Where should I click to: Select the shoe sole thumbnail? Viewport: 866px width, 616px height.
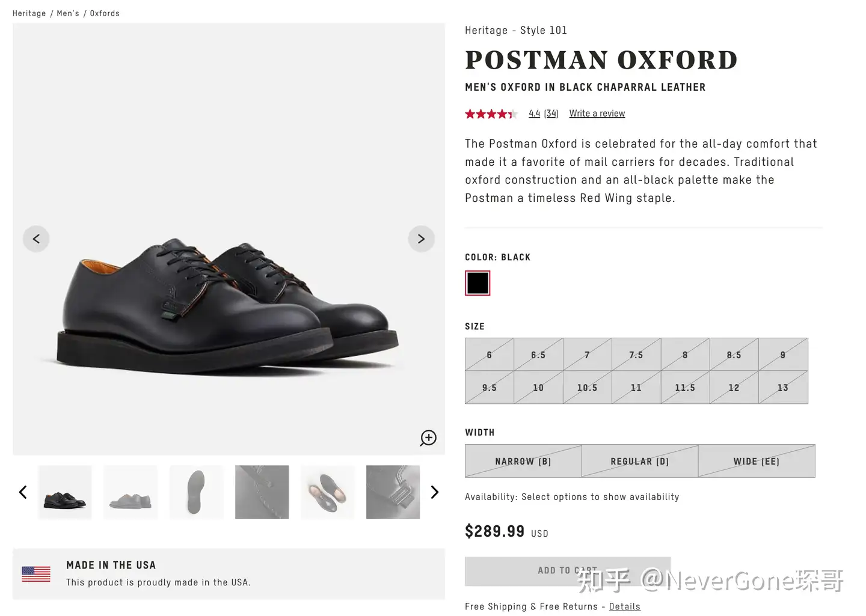point(196,492)
